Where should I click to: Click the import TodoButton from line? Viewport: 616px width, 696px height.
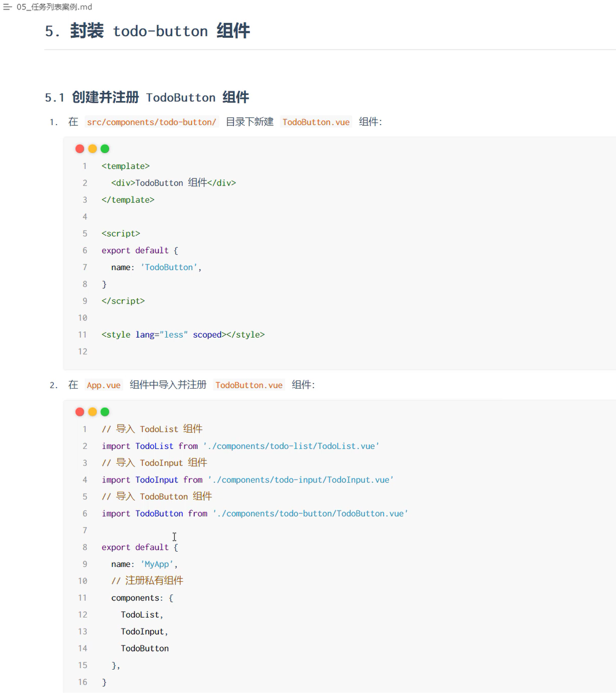tap(255, 514)
